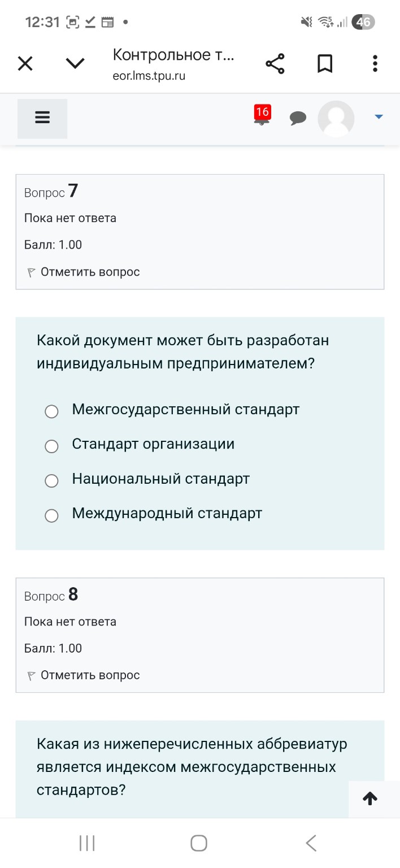This screenshot has height=868, width=400.
Task: Select answer Международный стандарт
Action: click(51, 515)
